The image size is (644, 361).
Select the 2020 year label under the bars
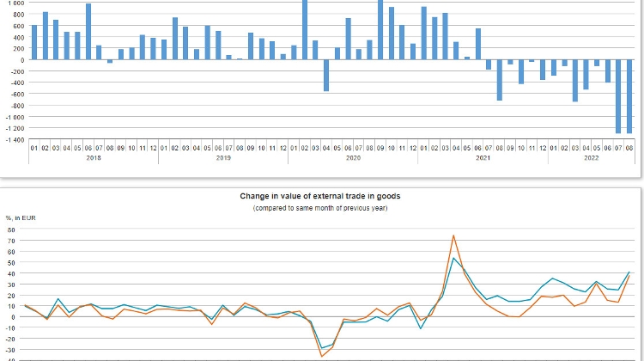353,158
